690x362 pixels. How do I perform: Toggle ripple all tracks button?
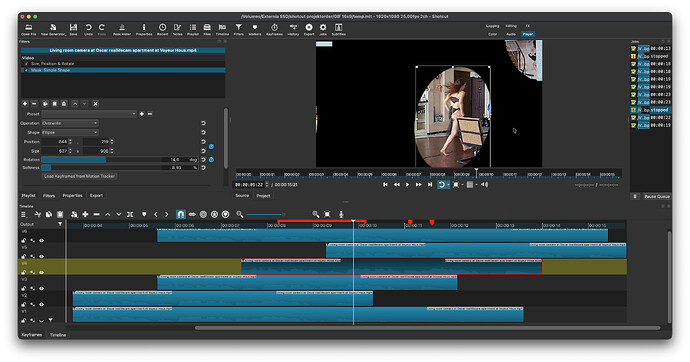pos(214,214)
